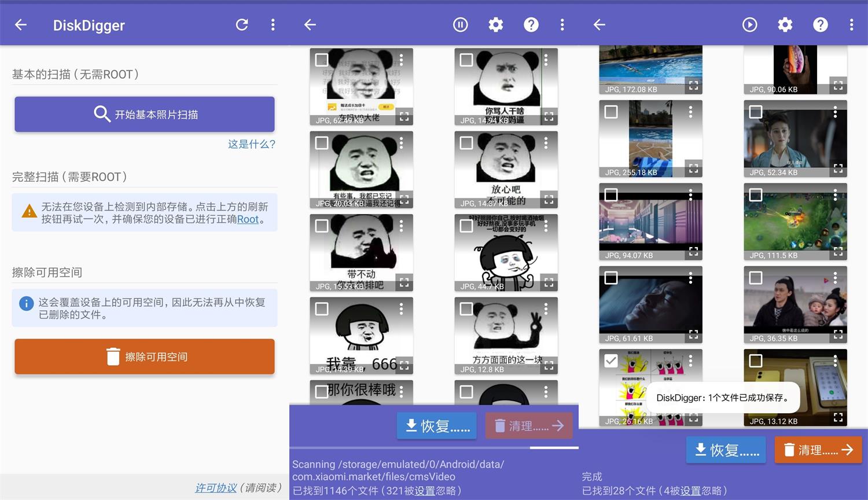The width and height of the screenshot is (868, 500).
Task: Open the help screen
Action: tap(531, 25)
